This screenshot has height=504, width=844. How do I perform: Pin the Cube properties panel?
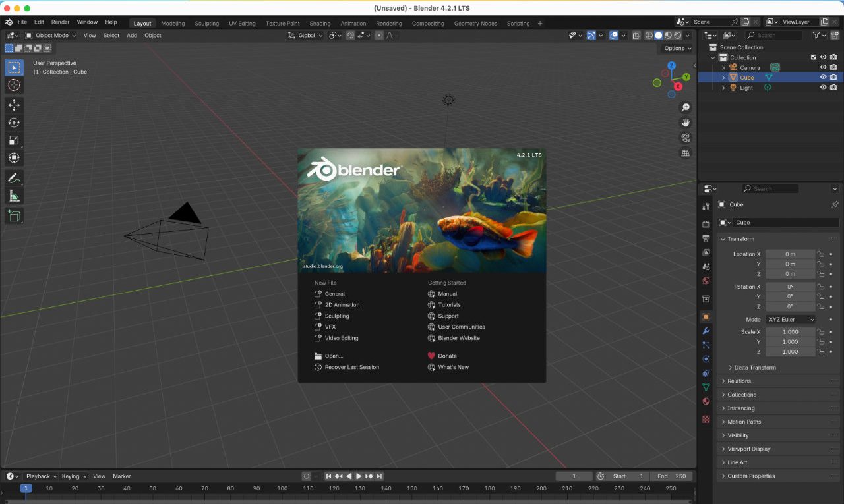835,204
